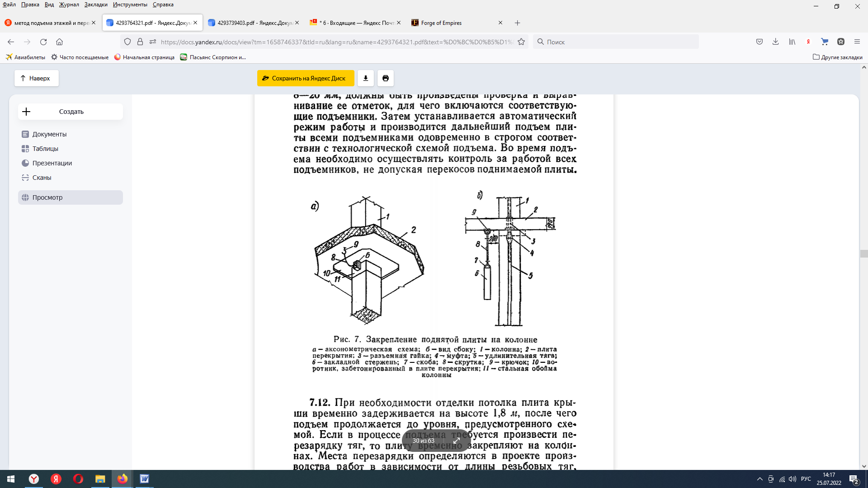Open Часто посещаемые bookmark folder
Image resolution: width=868 pixels, height=488 pixels.
[x=80, y=57]
